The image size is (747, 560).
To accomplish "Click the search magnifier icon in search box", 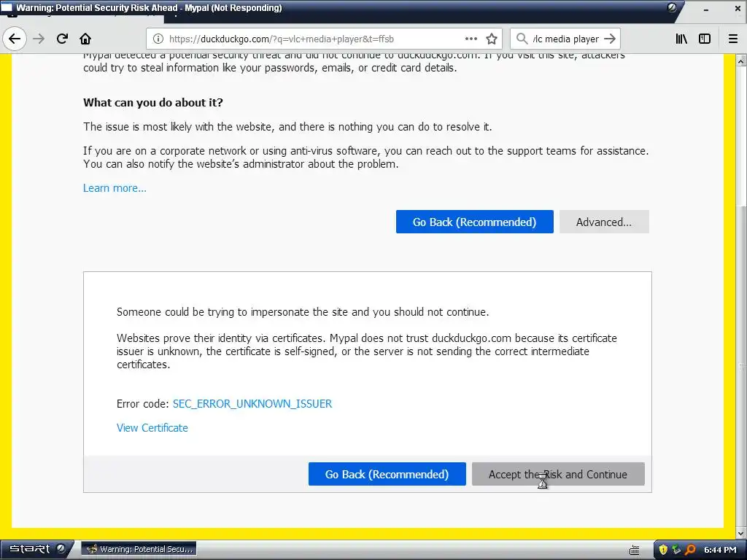I will tap(522, 39).
